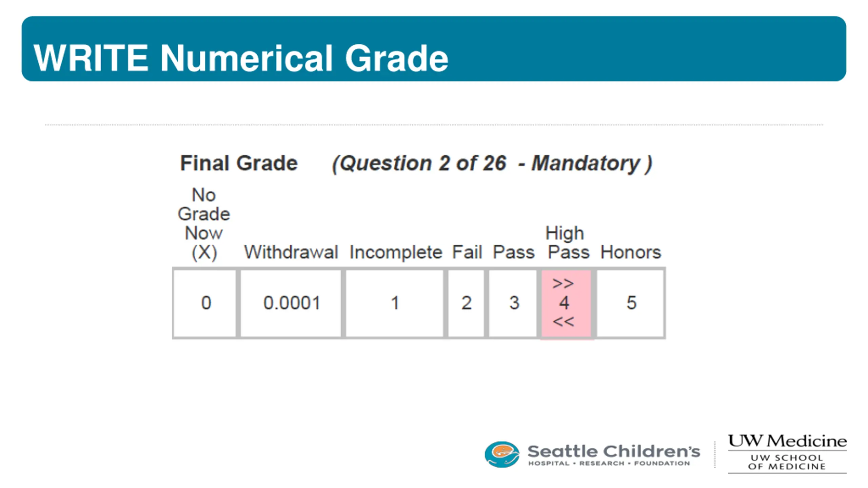868x488 pixels.
Task: Click the Honors column label
Action: pos(631,252)
